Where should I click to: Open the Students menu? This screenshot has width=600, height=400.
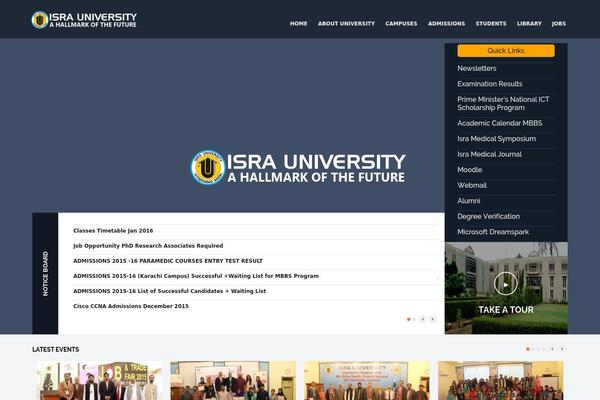click(x=491, y=23)
